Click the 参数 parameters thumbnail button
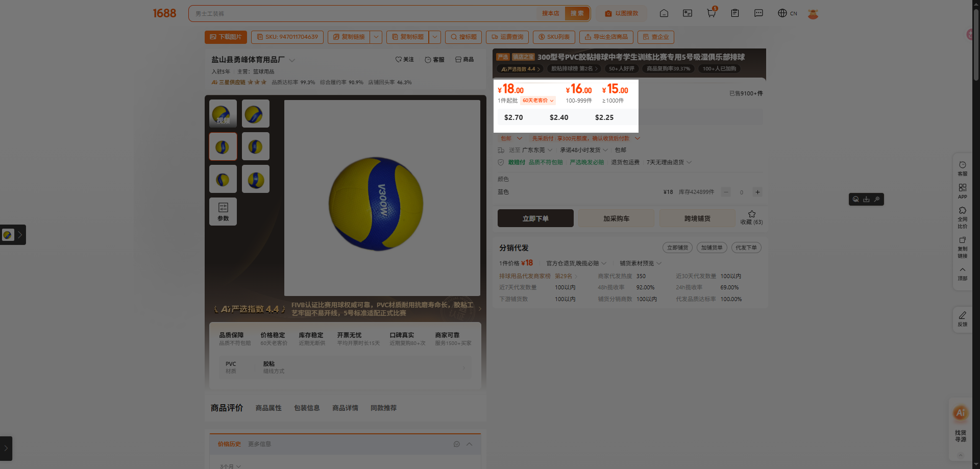Image resolution: width=980 pixels, height=469 pixels. click(223, 211)
